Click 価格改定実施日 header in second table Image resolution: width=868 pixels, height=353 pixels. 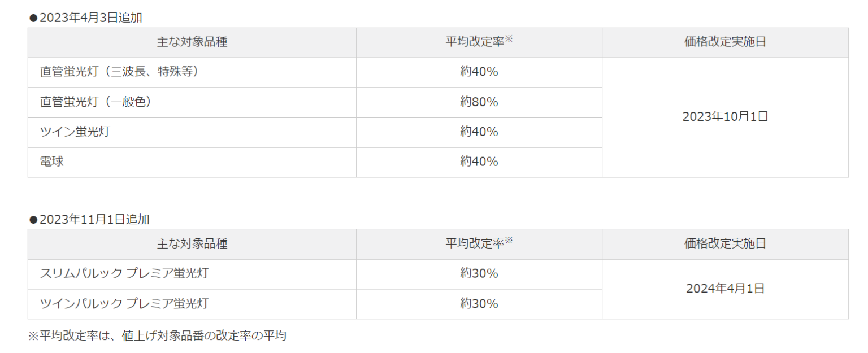pos(725,244)
